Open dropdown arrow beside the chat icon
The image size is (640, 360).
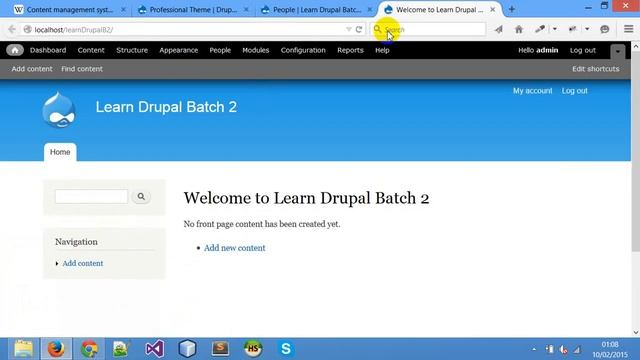587,29
